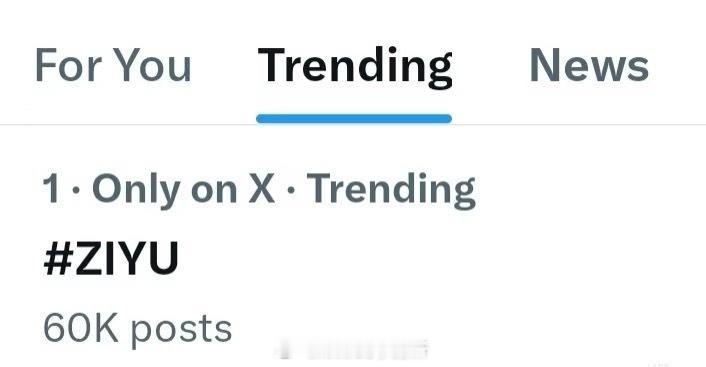706x367 pixels.
Task: Switch to the For You tab
Action: tap(113, 66)
